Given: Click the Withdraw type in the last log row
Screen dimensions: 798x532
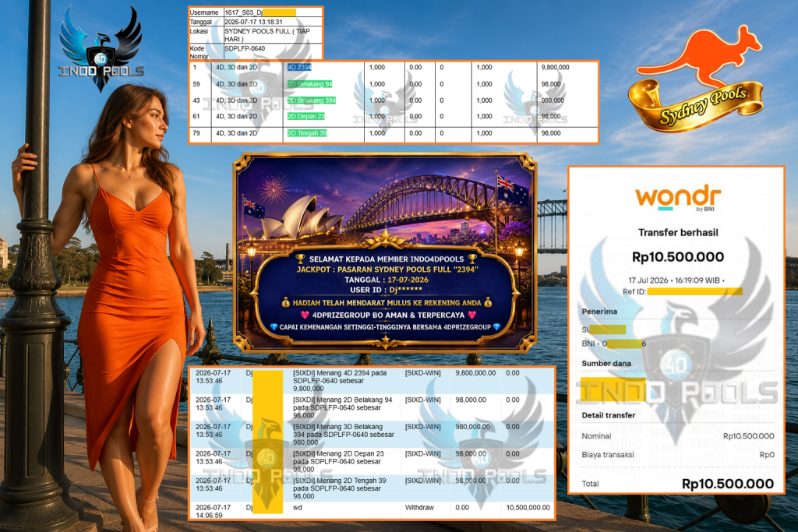Looking at the screenshot, I should tap(419, 508).
